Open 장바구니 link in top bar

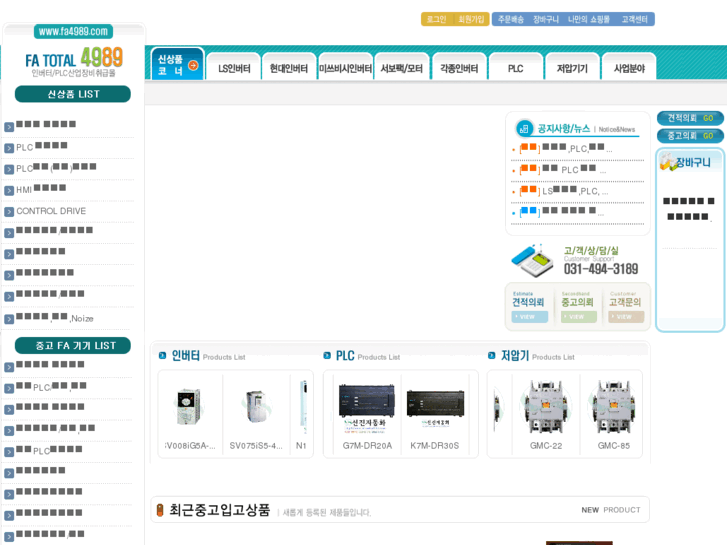coord(546,19)
